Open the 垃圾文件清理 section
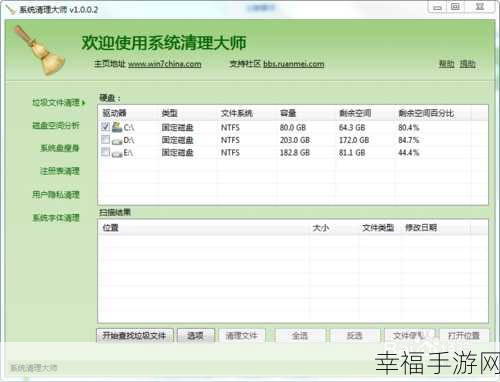This screenshot has height=382, width=500. (56, 102)
